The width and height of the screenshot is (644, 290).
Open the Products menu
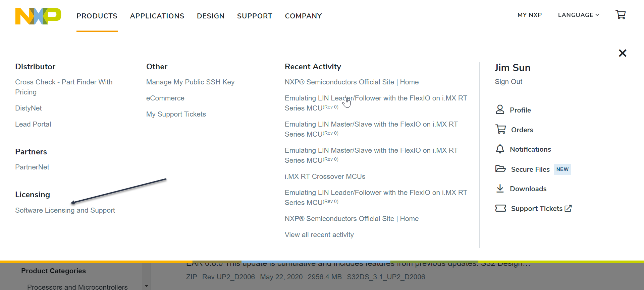pyautogui.click(x=97, y=16)
